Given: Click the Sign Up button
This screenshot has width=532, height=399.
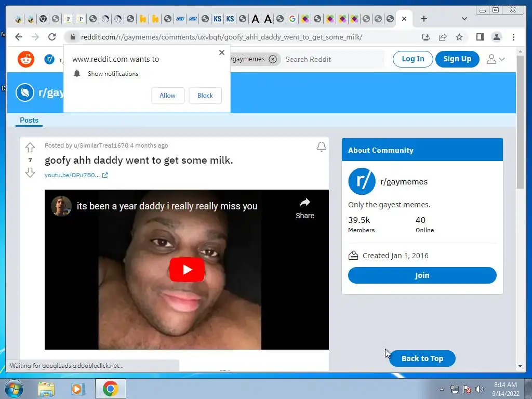Looking at the screenshot, I should point(457,59).
